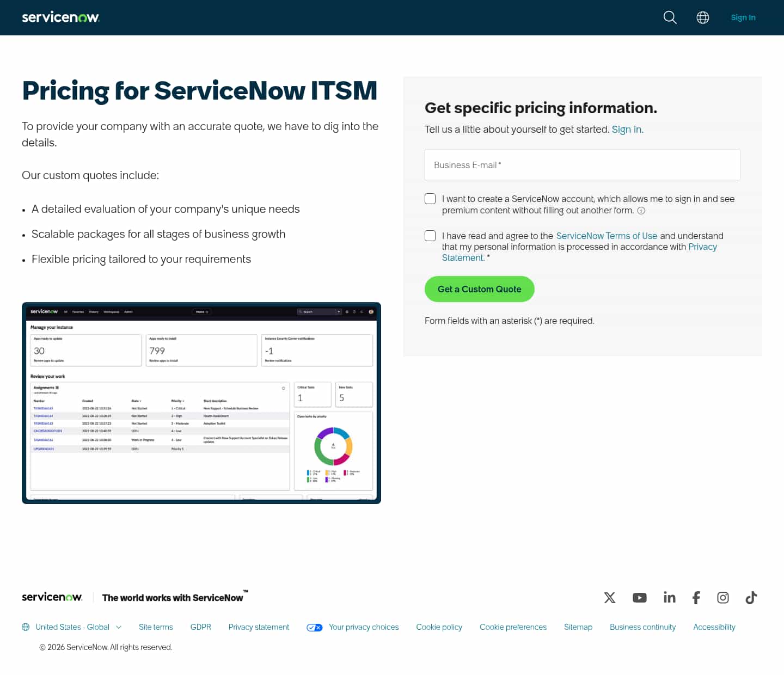Click 'A detailed evaluation' bullet text
Viewport: 784px width, 675px height.
coord(166,209)
